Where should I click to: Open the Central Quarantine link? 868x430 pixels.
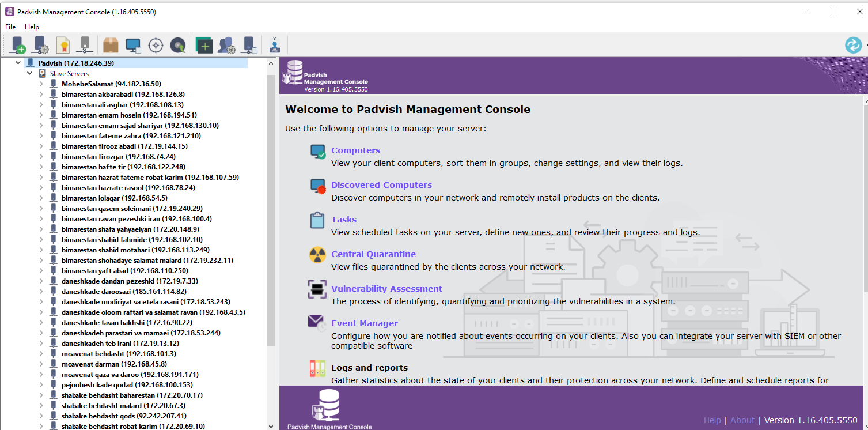coord(373,254)
